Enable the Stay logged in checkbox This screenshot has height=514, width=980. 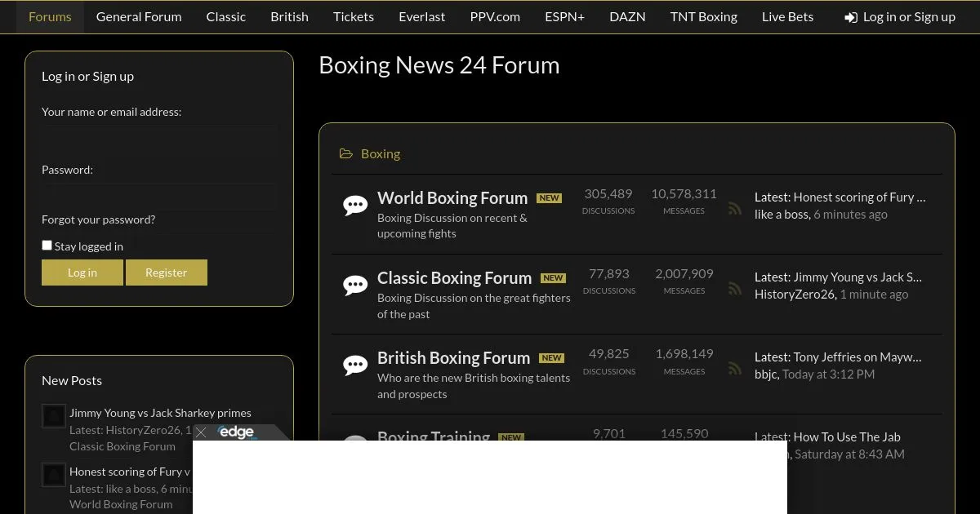(x=47, y=245)
